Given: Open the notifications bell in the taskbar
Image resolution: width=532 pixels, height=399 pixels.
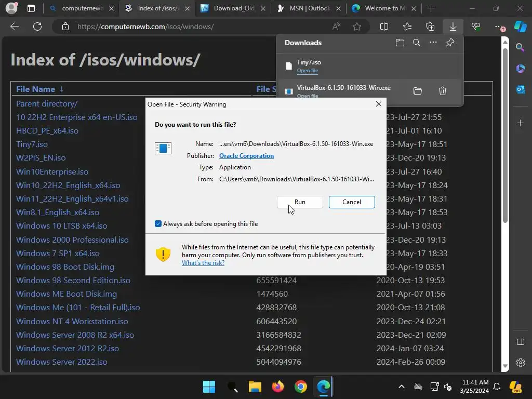Looking at the screenshot, I should [x=497, y=387].
